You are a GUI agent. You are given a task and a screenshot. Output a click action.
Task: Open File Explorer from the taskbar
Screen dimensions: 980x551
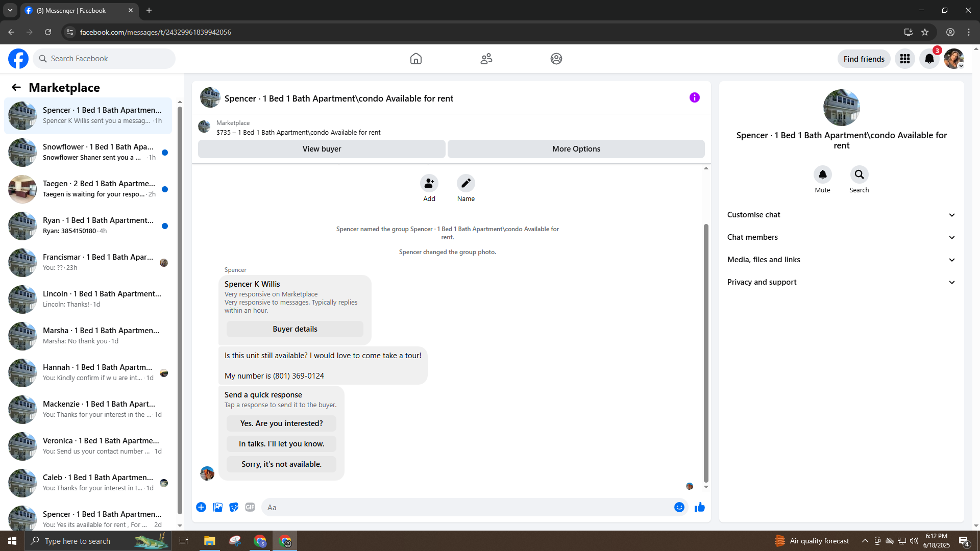click(x=210, y=541)
